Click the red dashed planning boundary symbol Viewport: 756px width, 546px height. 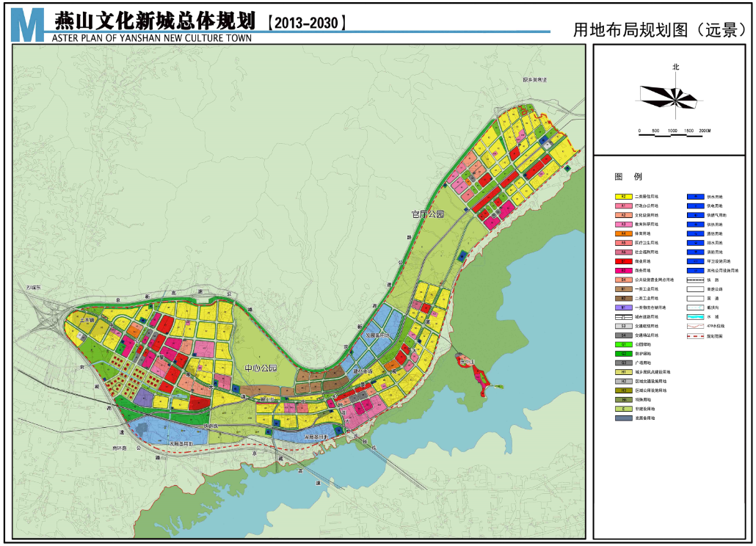click(x=696, y=335)
